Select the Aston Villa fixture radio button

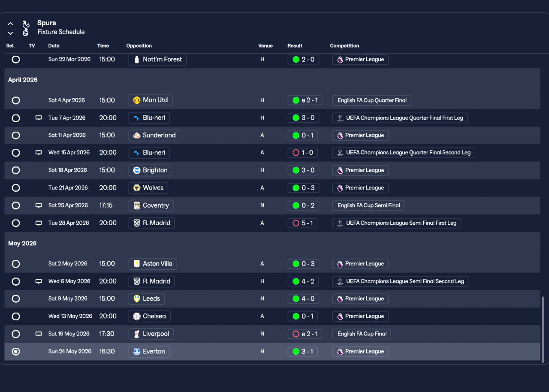[x=16, y=264]
